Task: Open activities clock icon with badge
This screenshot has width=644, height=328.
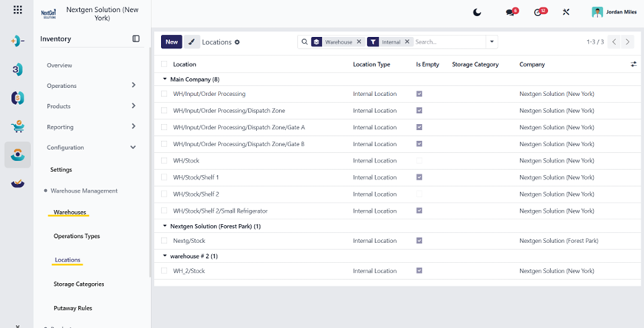Action: point(540,12)
